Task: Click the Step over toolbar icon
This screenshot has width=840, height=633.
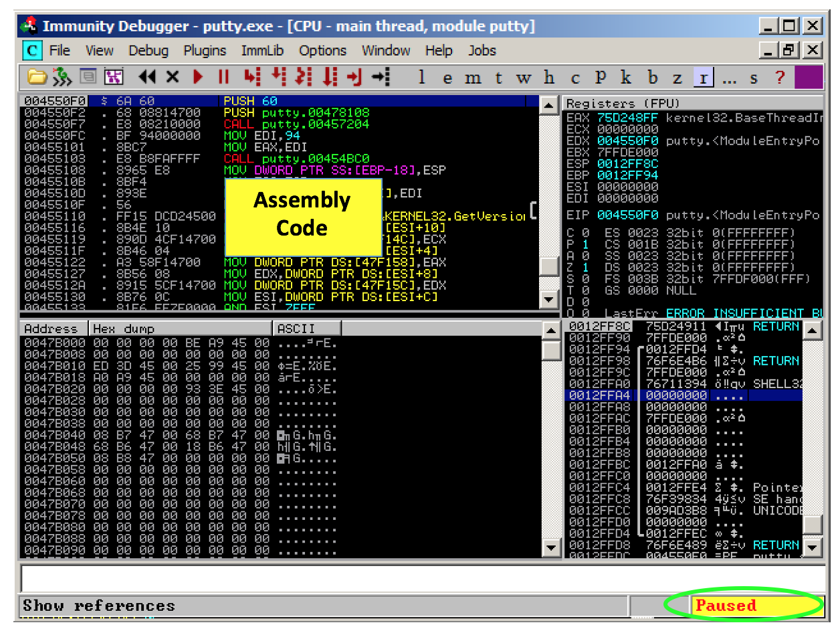Action: click(279, 78)
